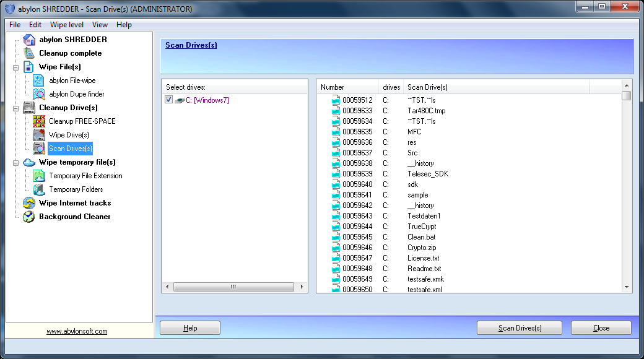Click the Wipe File(s) document icon
This screenshot has width=644, height=359.
28,67
